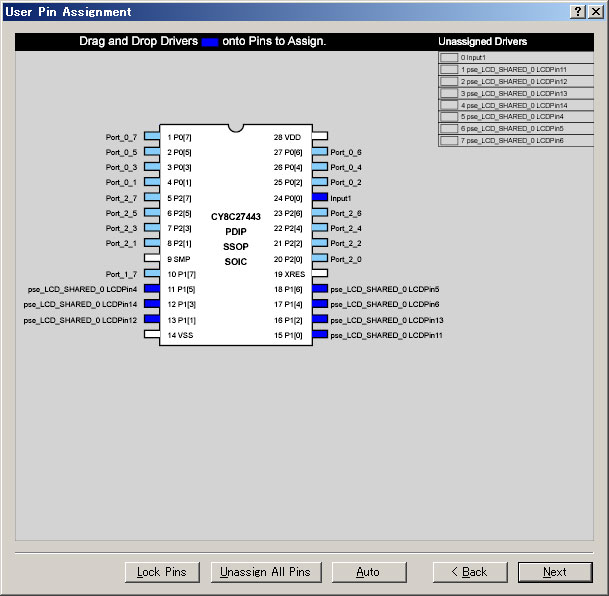Click the Port_1_7 pin label
Screen dimensions: 609x596
[121, 274]
